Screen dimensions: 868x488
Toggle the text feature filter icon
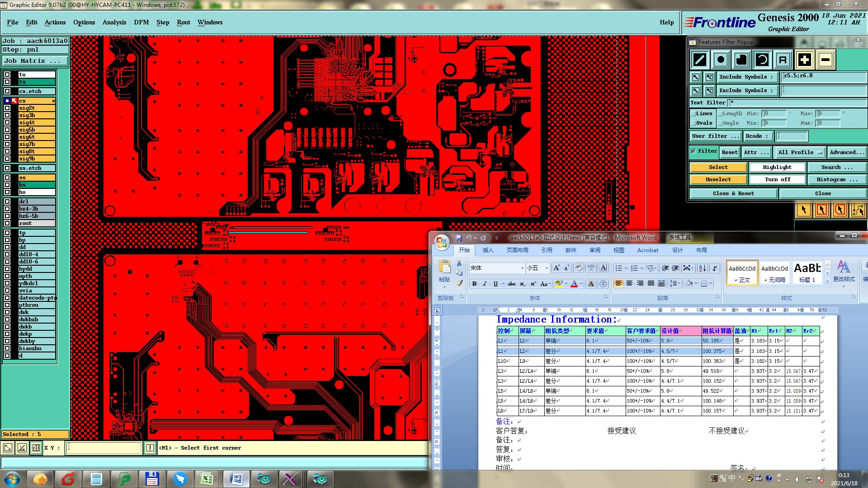click(x=783, y=60)
